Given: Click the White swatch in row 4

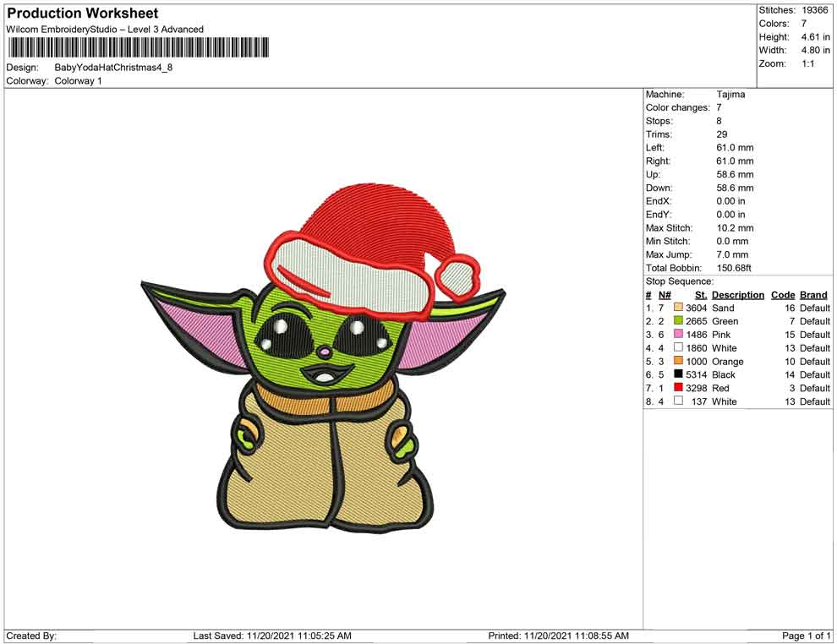Looking at the screenshot, I should tap(678, 347).
